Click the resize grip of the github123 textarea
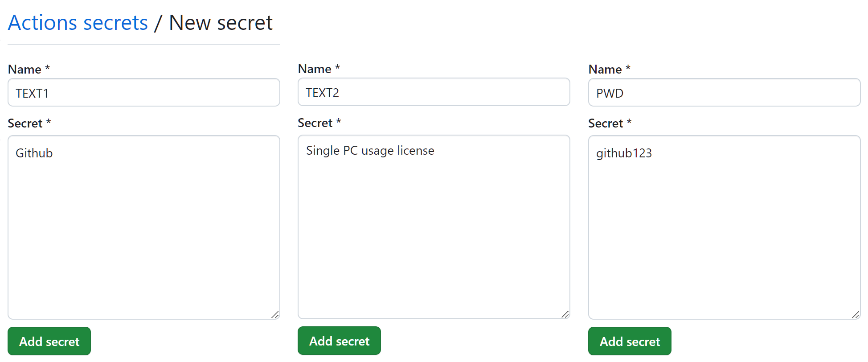Viewport: 868px width, 362px height. (x=856, y=315)
